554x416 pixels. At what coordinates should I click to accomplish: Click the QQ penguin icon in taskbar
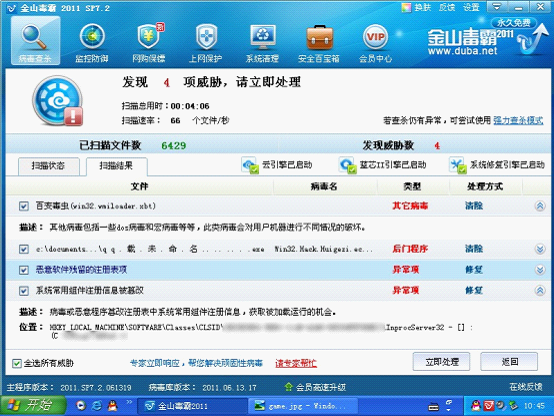click(x=112, y=405)
